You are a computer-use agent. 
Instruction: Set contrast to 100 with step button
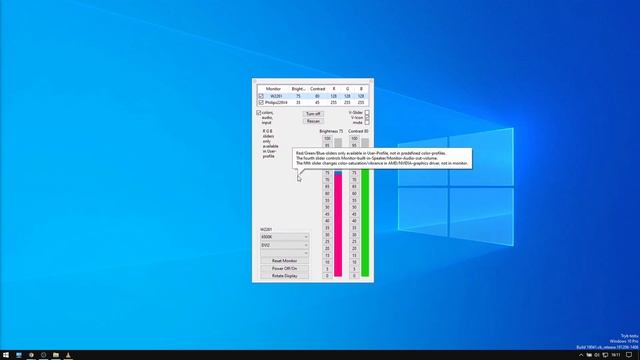click(x=354, y=139)
